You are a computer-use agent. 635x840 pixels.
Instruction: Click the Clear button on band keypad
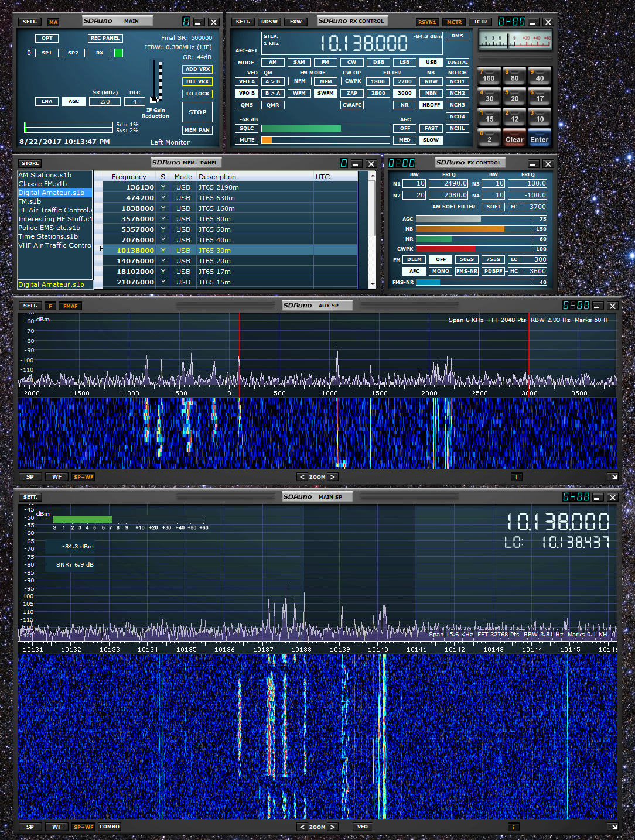pyautogui.click(x=514, y=136)
